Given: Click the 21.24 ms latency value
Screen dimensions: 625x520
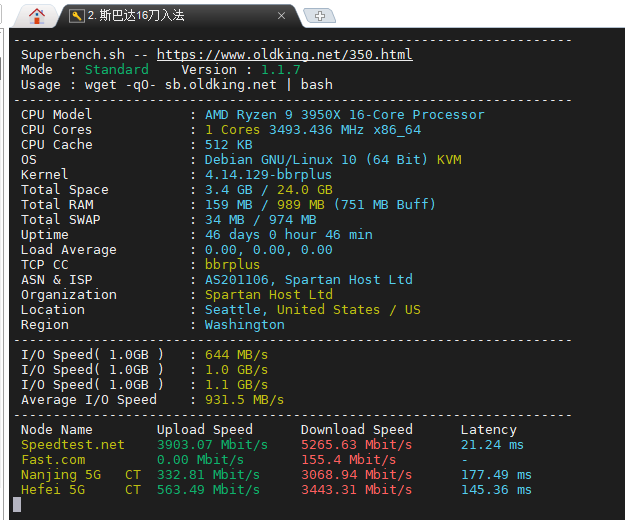Looking at the screenshot, I should pyautogui.click(x=492, y=445).
